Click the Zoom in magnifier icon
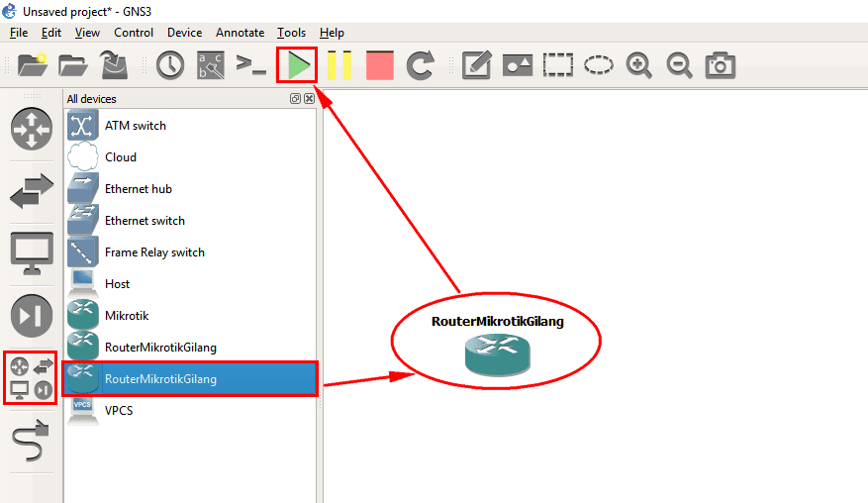Screen dimensions: 868x503 point(638,65)
